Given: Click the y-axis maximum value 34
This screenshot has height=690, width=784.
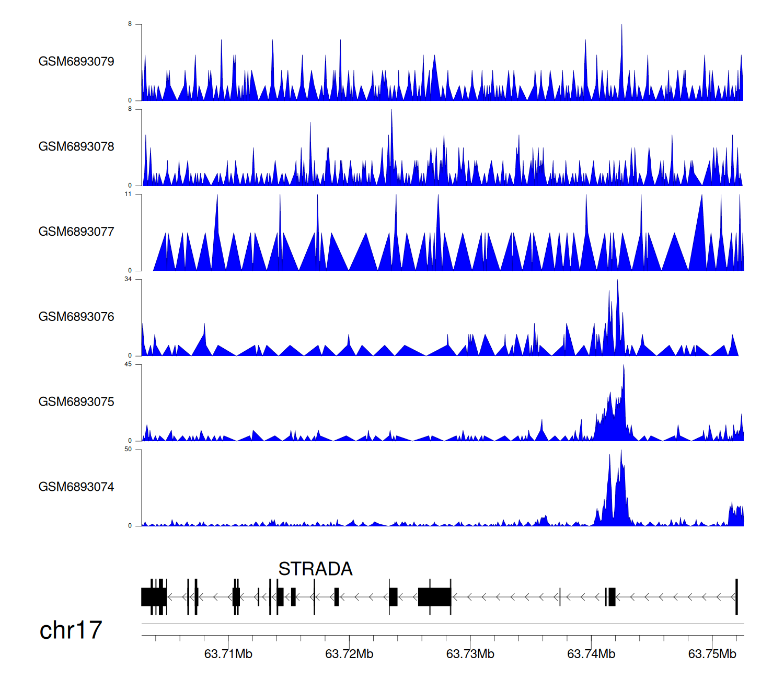Looking at the screenshot, I should point(128,279).
